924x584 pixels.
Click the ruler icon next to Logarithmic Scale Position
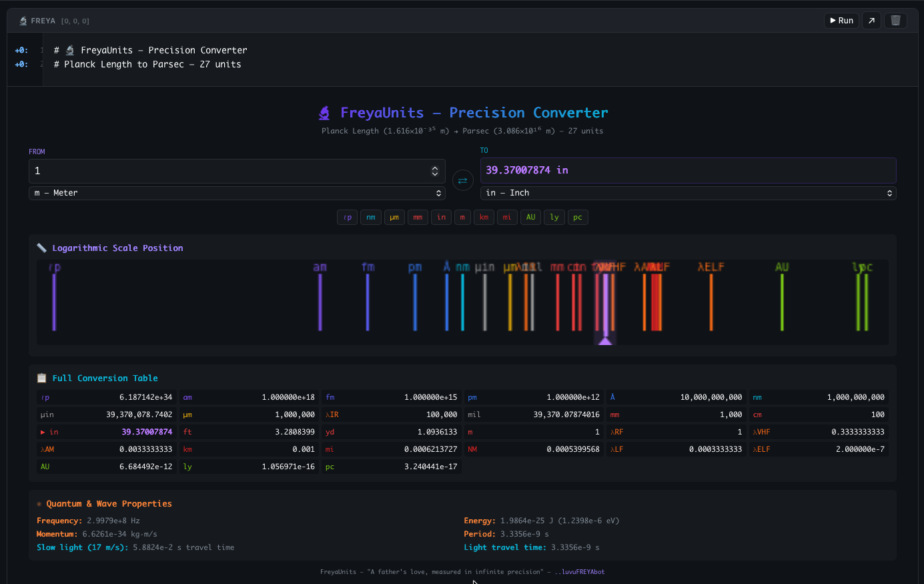pos(41,248)
